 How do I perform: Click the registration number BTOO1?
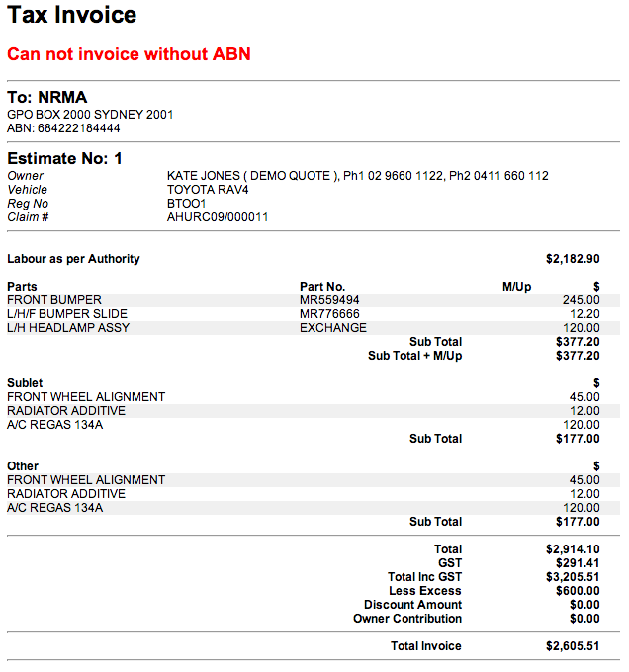[187, 204]
